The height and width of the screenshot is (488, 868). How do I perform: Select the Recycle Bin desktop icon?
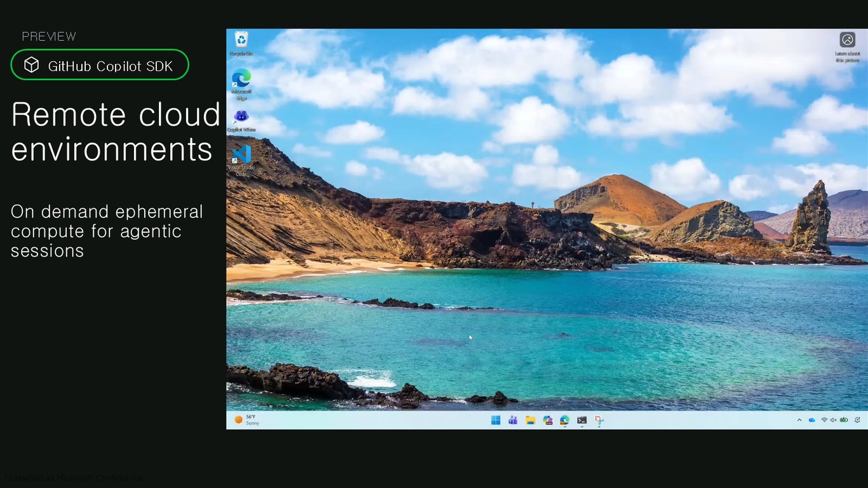tap(241, 43)
